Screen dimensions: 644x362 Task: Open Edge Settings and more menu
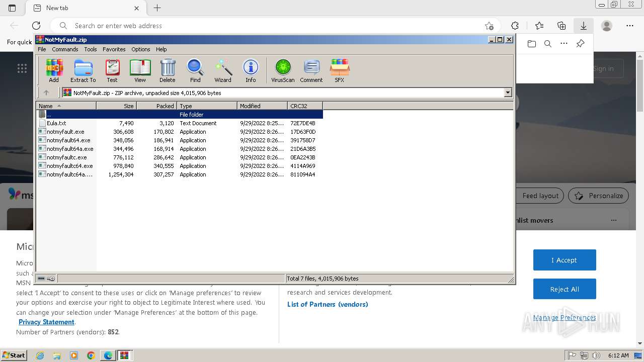[630, 26]
